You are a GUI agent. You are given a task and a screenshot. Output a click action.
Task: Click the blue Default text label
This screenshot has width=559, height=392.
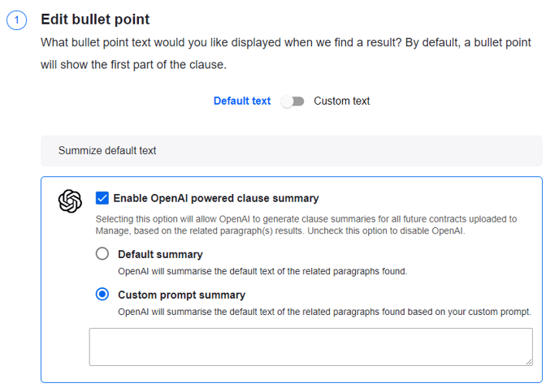242,101
